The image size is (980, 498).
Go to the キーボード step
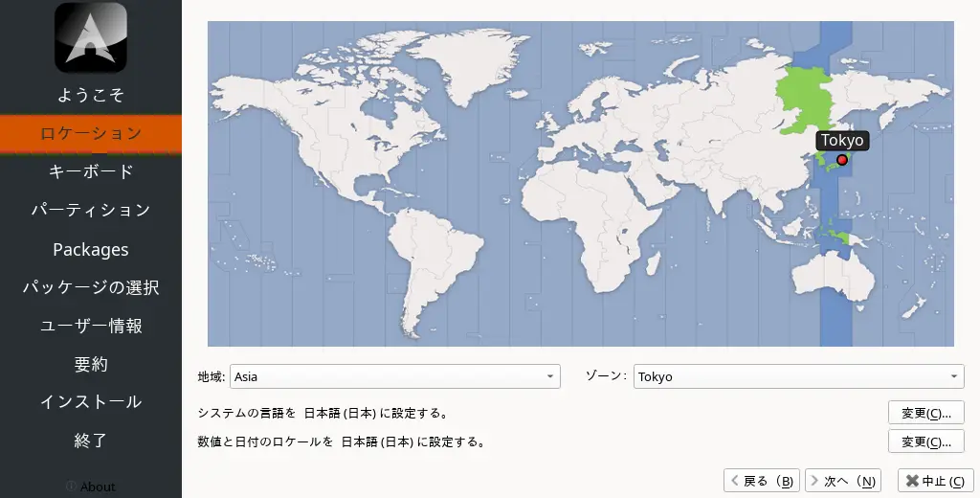[91, 171]
